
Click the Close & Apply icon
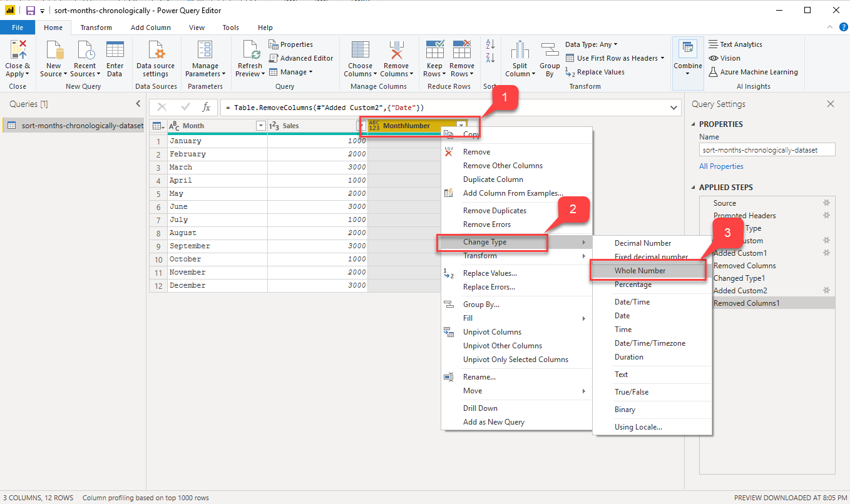click(x=18, y=50)
